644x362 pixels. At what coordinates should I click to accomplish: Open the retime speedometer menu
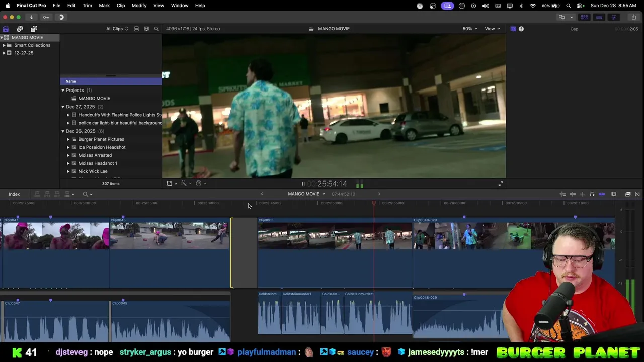coord(200,184)
